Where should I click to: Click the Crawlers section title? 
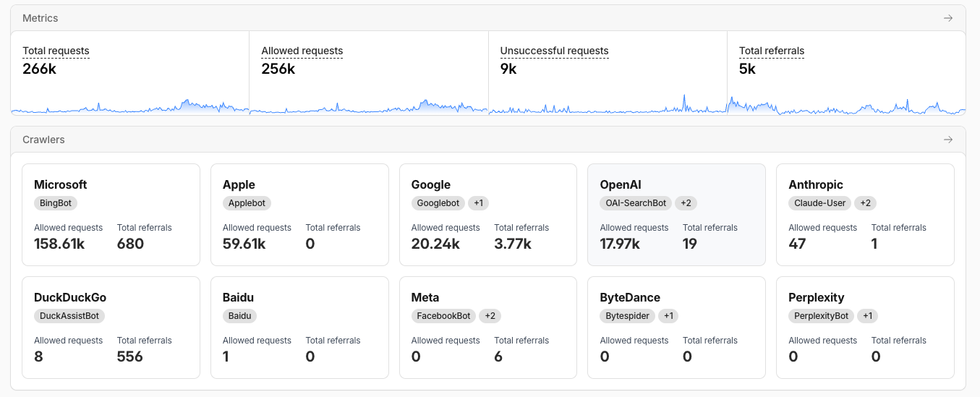tap(43, 140)
